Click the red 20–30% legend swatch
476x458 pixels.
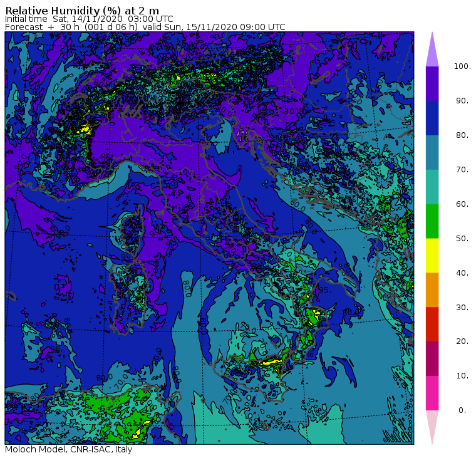432,325
